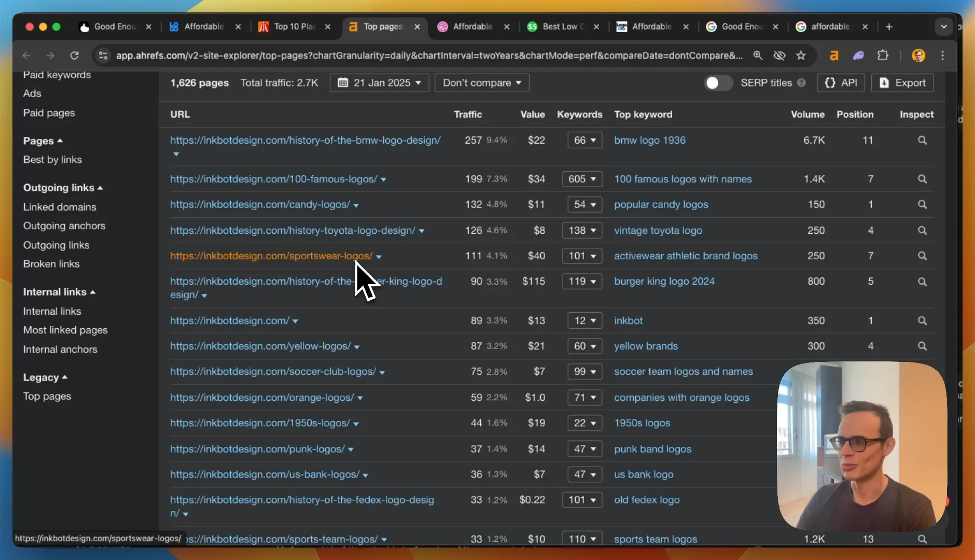
Task: Inspect the burger king logo 2024 row
Action: tap(922, 282)
